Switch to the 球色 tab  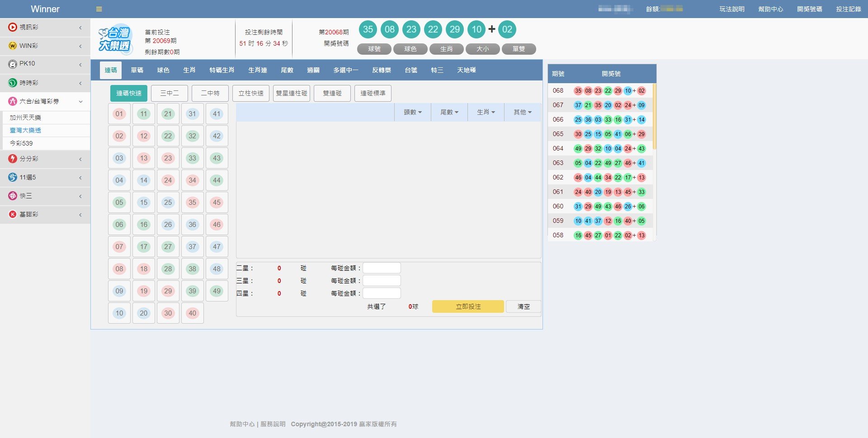[x=163, y=70]
